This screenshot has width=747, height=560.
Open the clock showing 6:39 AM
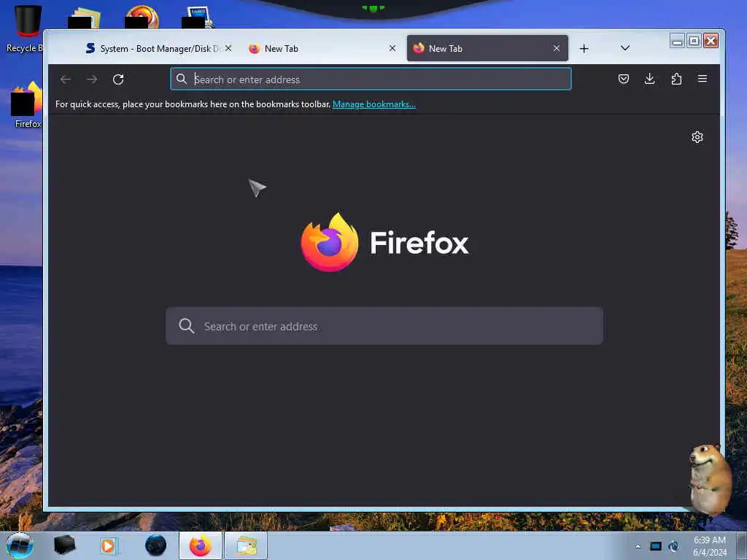[710, 546]
